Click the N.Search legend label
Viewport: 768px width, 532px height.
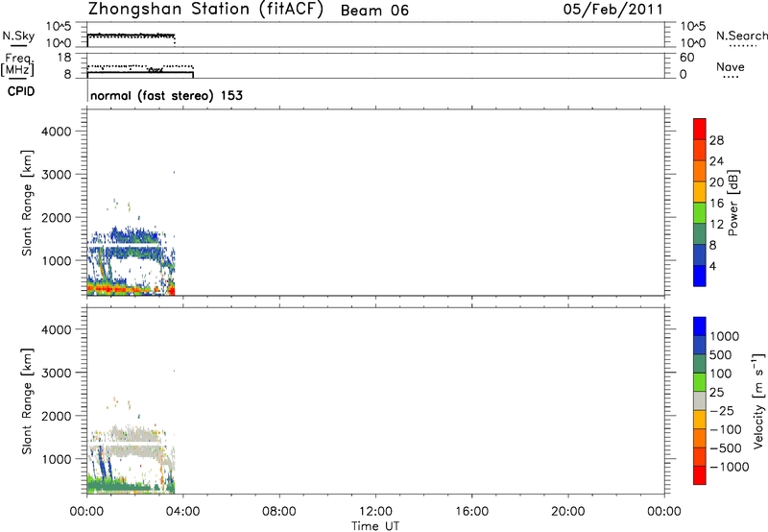[741, 36]
